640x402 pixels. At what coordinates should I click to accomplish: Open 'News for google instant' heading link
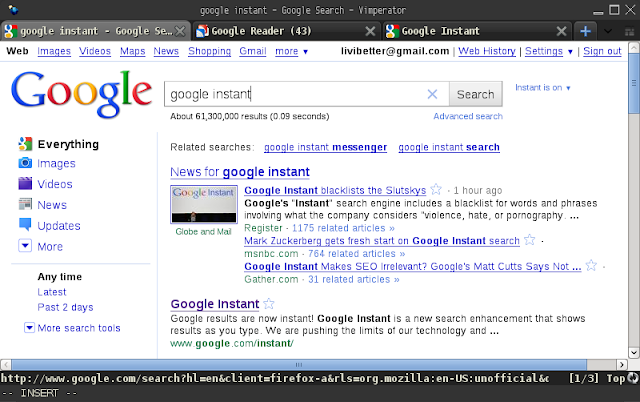[240, 172]
